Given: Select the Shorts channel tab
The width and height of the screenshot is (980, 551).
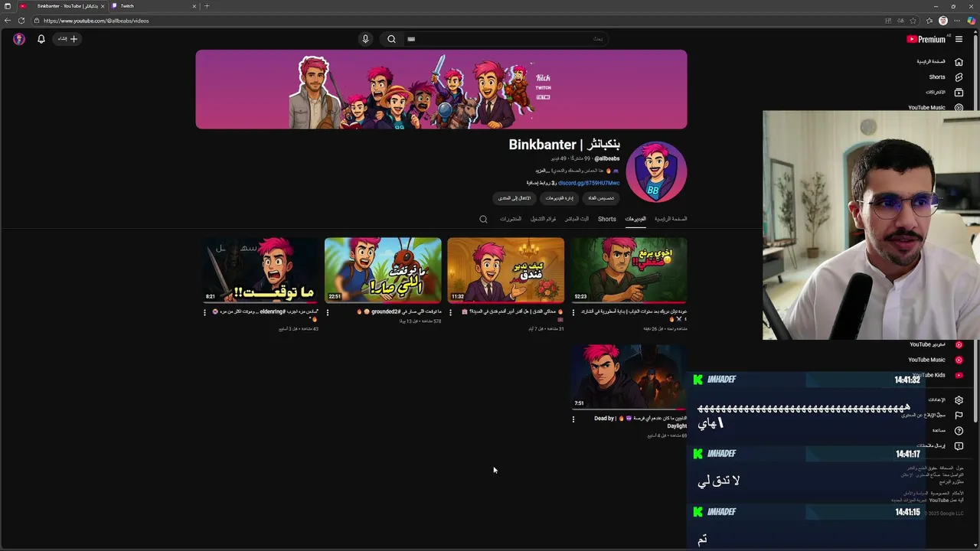Looking at the screenshot, I should [x=606, y=219].
